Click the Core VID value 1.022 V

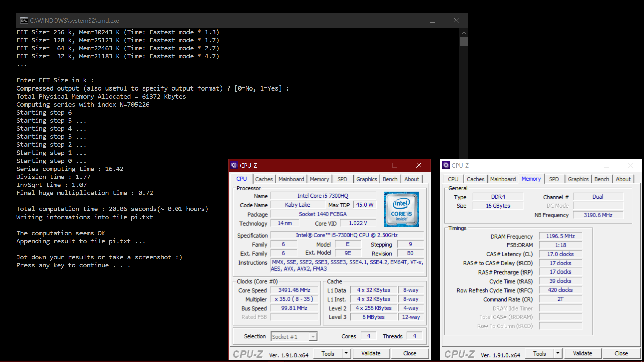click(x=358, y=223)
